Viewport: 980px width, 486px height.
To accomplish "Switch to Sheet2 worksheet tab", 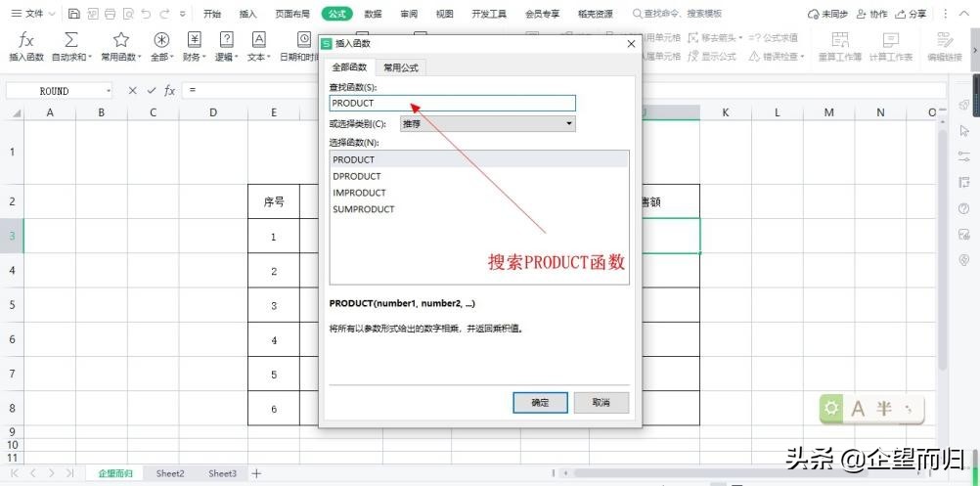I will tap(170, 473).
